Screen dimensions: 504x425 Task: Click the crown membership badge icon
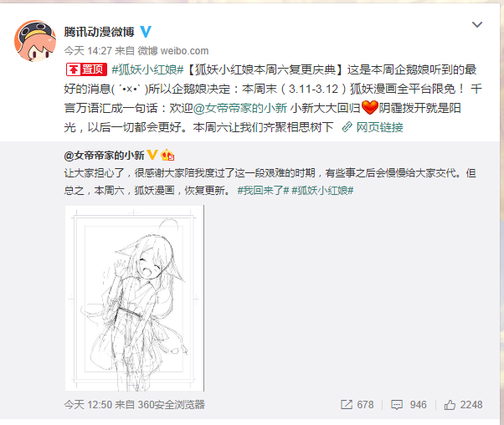click(167, 155)
